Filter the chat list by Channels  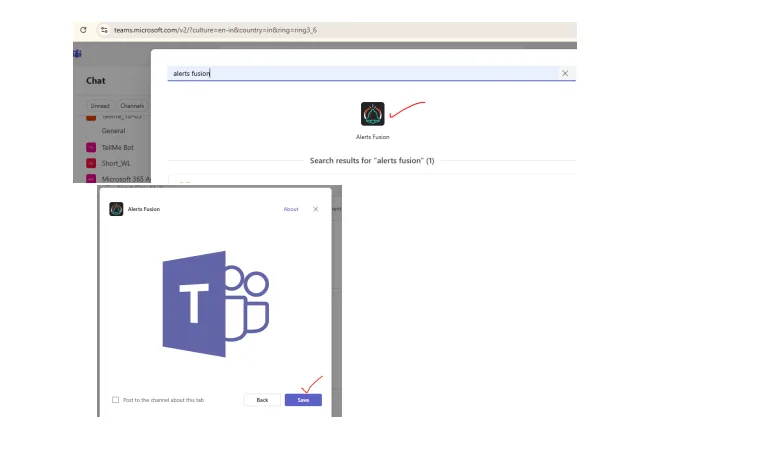click(132, 106)
